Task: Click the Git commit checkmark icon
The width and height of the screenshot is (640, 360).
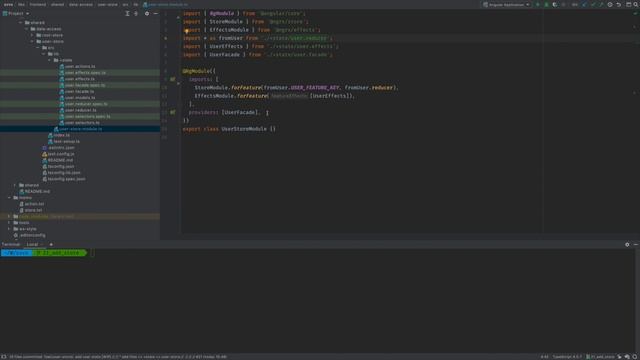Action: (593, 4)
